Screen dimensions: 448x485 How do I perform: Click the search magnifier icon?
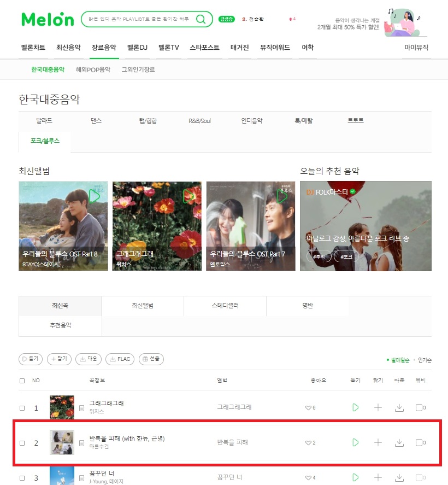pyautogui.click(x=201, y=19)
